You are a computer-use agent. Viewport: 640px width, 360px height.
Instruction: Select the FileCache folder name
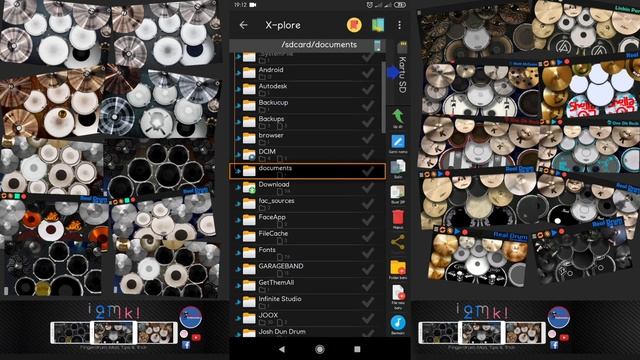coord(273,233)
